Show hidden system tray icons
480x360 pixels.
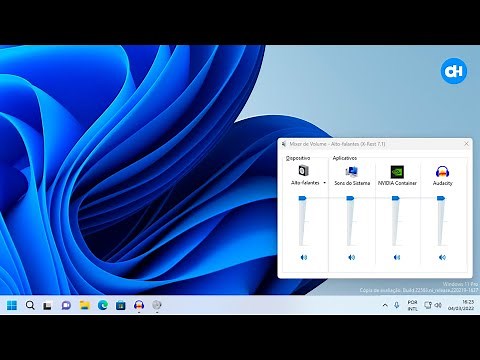385,305
